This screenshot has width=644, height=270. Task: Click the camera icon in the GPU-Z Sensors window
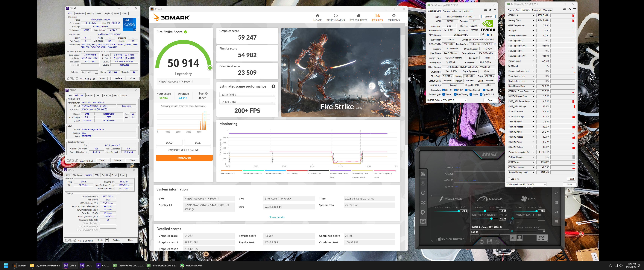click(564, 9)
